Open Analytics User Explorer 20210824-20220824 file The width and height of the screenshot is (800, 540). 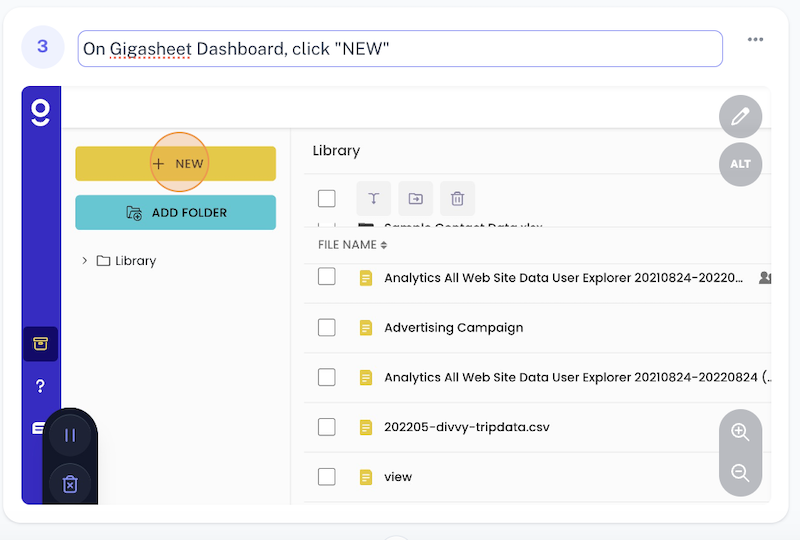tap(577, 377)
